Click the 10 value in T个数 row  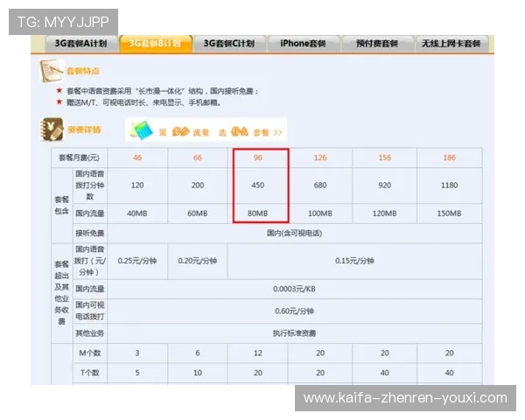(x=198, y=373)
